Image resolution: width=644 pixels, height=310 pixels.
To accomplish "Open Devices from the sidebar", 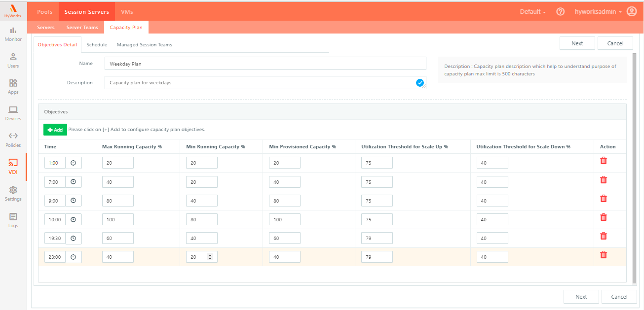I will click(13, 113).
